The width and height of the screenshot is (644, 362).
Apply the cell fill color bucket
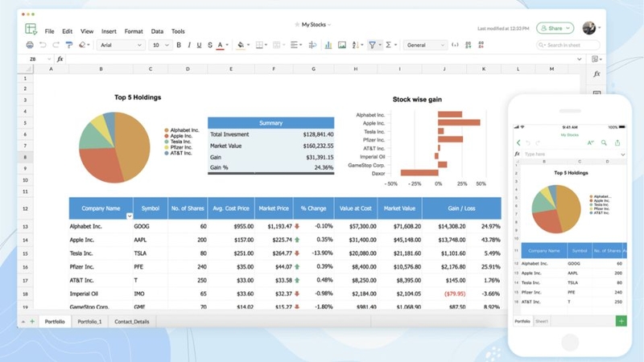[x=241, y=45]
